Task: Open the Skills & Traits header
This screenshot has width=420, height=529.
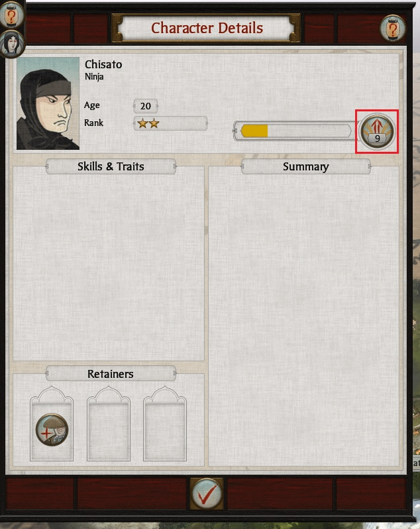Action: tap(111, 166)
